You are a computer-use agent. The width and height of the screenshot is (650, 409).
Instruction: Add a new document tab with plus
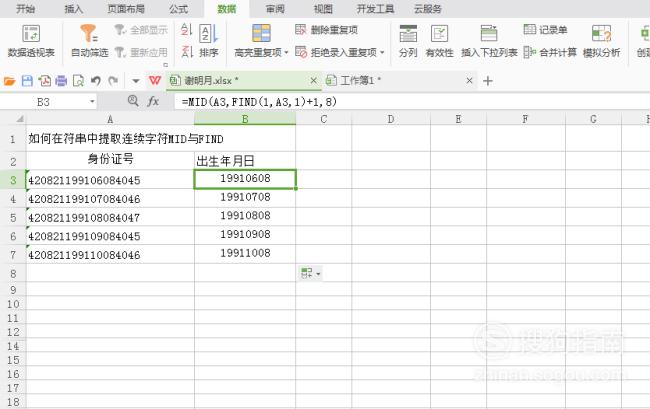tap(488, 81)
